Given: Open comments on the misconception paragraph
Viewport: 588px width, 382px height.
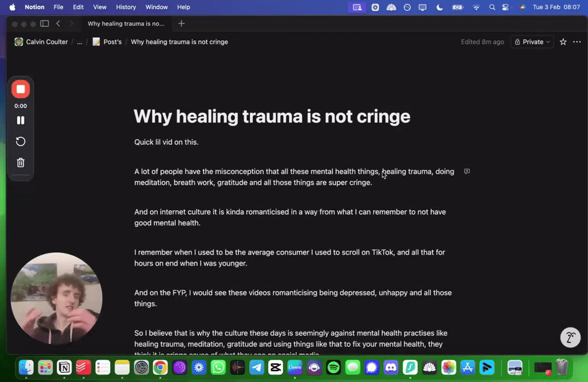Looking at the screenshot, I should pyautogui.click(x=467, y=171).
